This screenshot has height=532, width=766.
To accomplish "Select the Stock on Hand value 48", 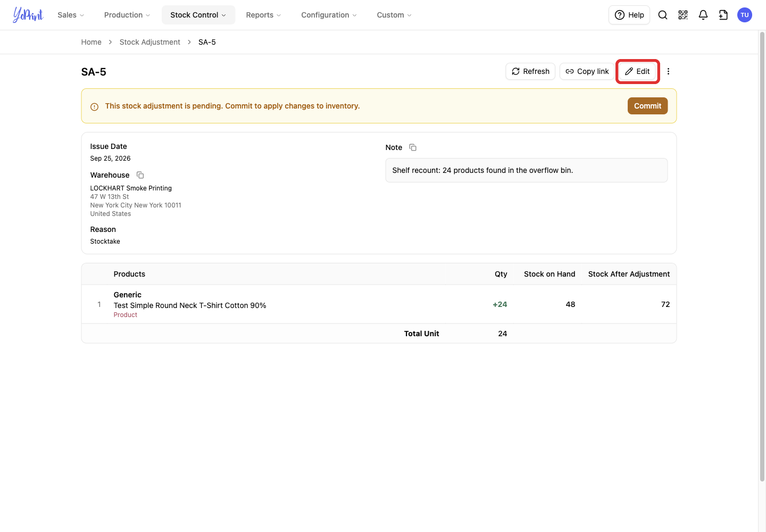I will (570, 304).
